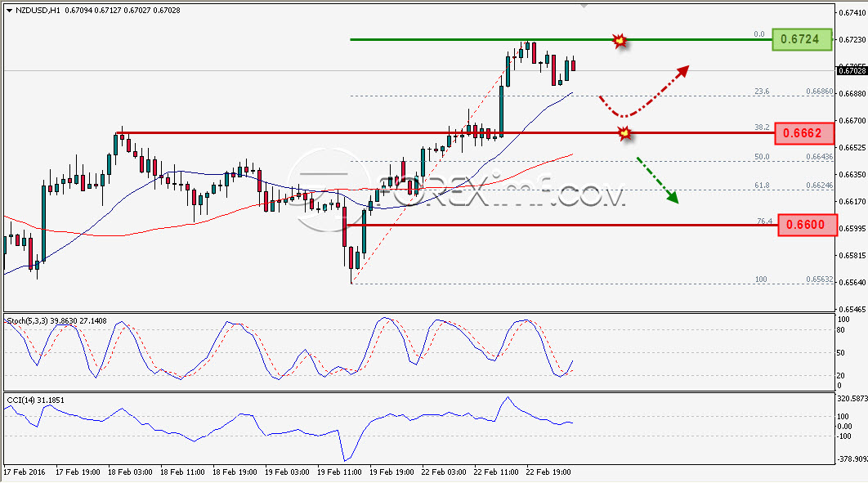The width and height of the screenshot is (868, 483).
Task: Click the CCI(14) 31.1851 indicator label
Action: pos(35,400)
